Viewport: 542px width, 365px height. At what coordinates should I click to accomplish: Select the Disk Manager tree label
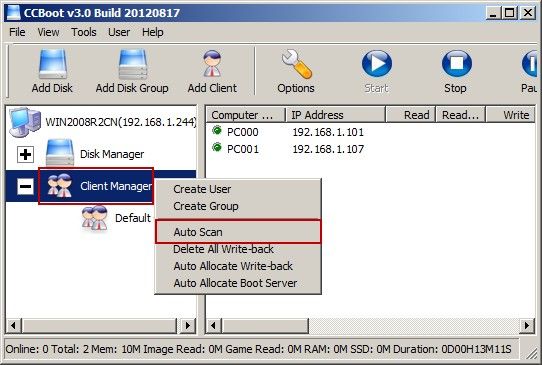click(x=112, y=154)
